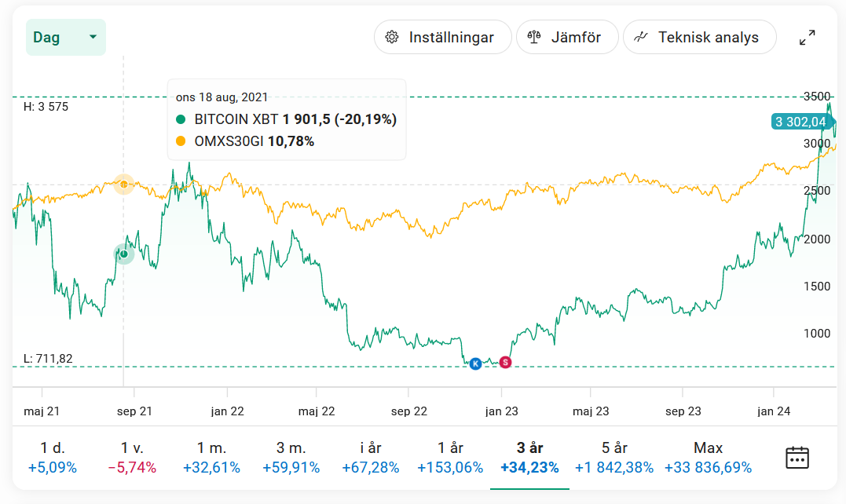Click the scales icon in Jämför
This screenshot has height=504, width=846.
[x=534, y=37]
